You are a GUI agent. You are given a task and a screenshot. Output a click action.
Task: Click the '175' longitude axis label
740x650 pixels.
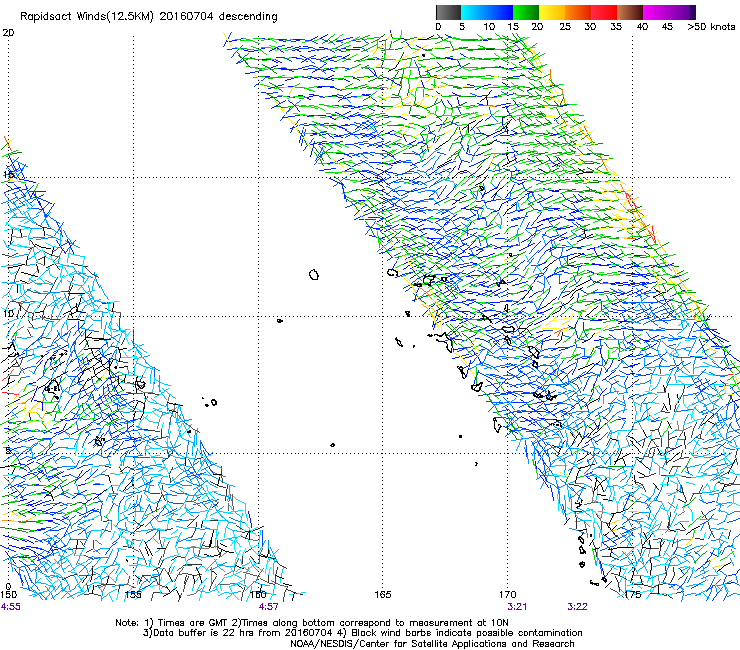pos(633,594)
